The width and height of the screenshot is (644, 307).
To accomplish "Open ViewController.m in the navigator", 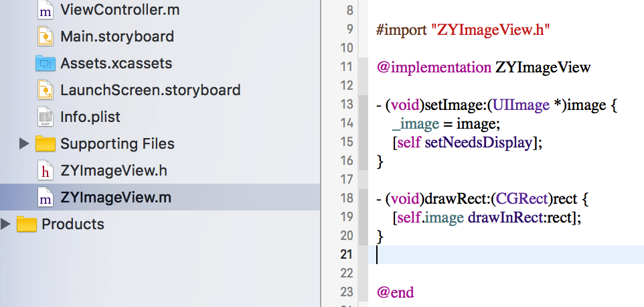I will click(x=119, y=11).
